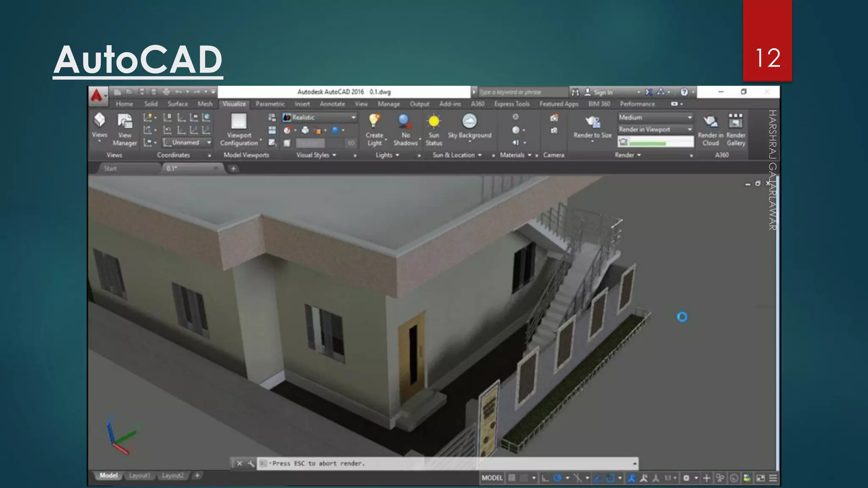This screenshot has width=868, height=488.
Task: Open the annotation scale 1:1 dropdown
Action: coord(670,478)
